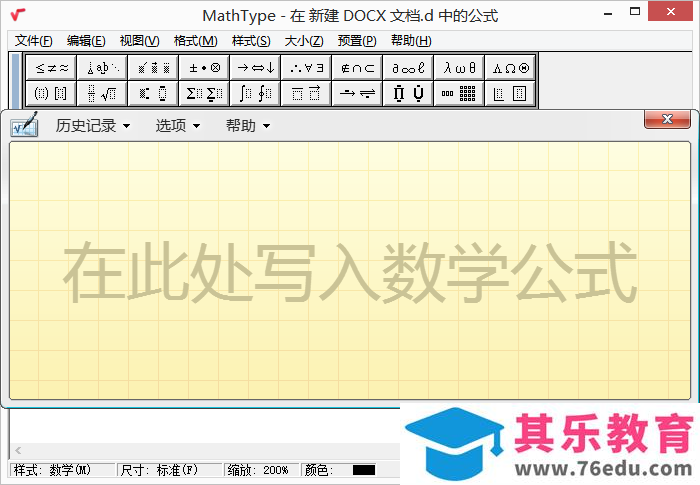Viewport: 700px width, 485px height.
Task: Open the underbar and overbar templates palette
Action: point(306,93)
